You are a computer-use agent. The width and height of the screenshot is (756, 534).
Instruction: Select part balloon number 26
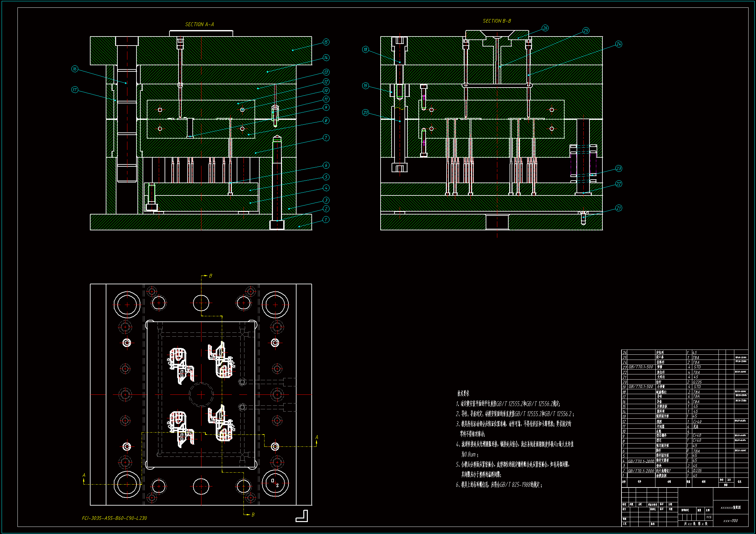[x=545, y=28]
